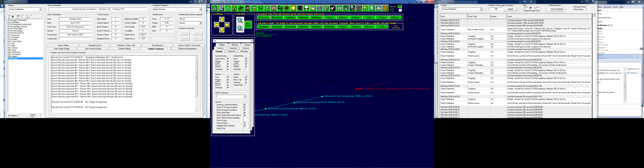Switch to Combat Settings tab
The height and width of the screenshot is (168, 644).
pos(124,49)
